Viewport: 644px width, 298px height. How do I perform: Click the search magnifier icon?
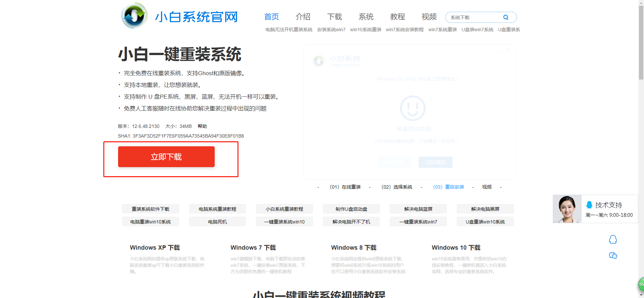[506, 17]
